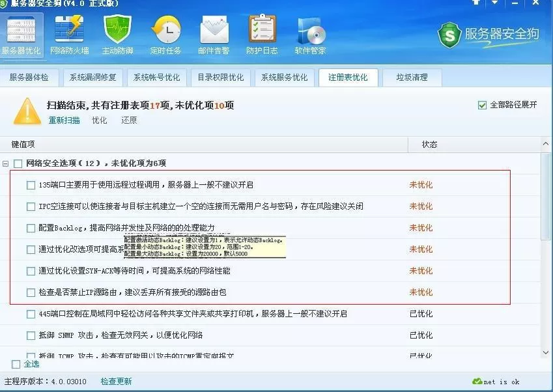Switch to the 系统服务优化 tab
This screenshot has width=553, height=392.
tap(284, 77)
